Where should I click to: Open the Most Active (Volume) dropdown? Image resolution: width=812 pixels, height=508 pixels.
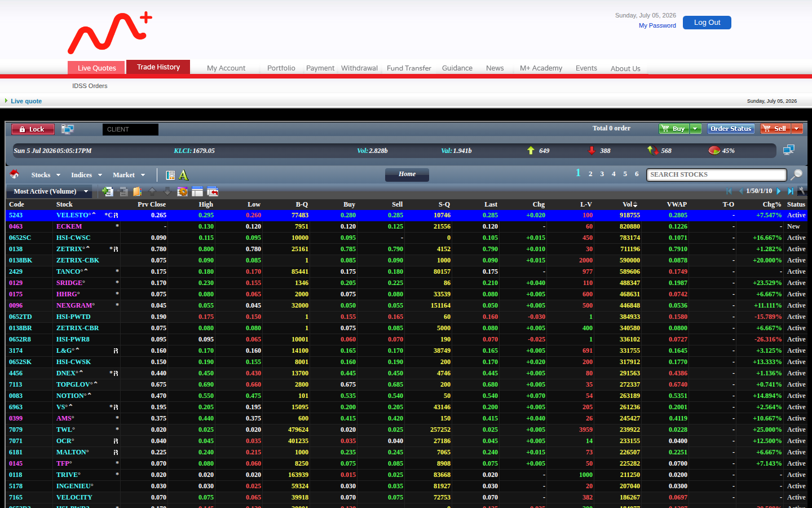pyautogui.click(x=50, y=191)
